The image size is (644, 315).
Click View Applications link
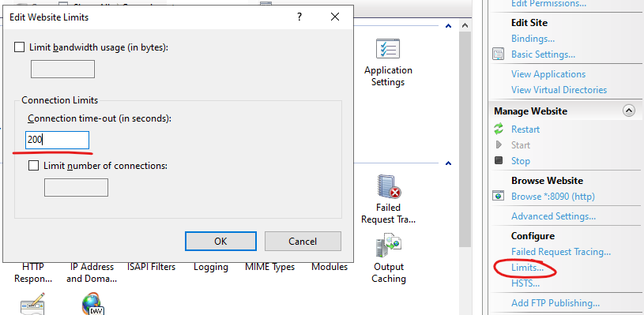(x=548, y=74)
